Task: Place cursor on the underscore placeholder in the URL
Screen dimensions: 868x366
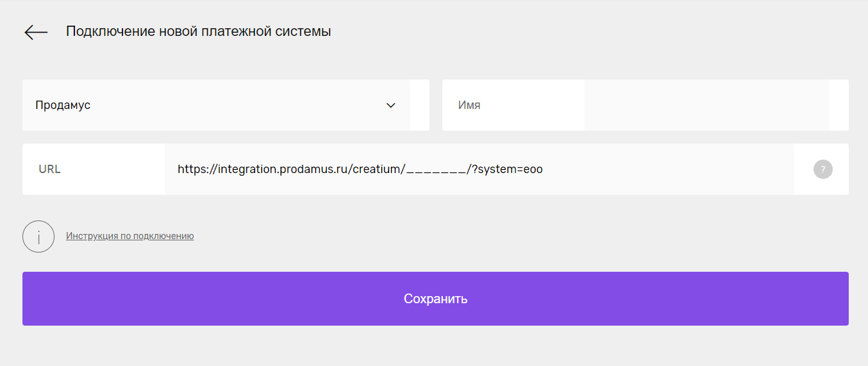Action: pyautogui.click(x=436, y=170)
